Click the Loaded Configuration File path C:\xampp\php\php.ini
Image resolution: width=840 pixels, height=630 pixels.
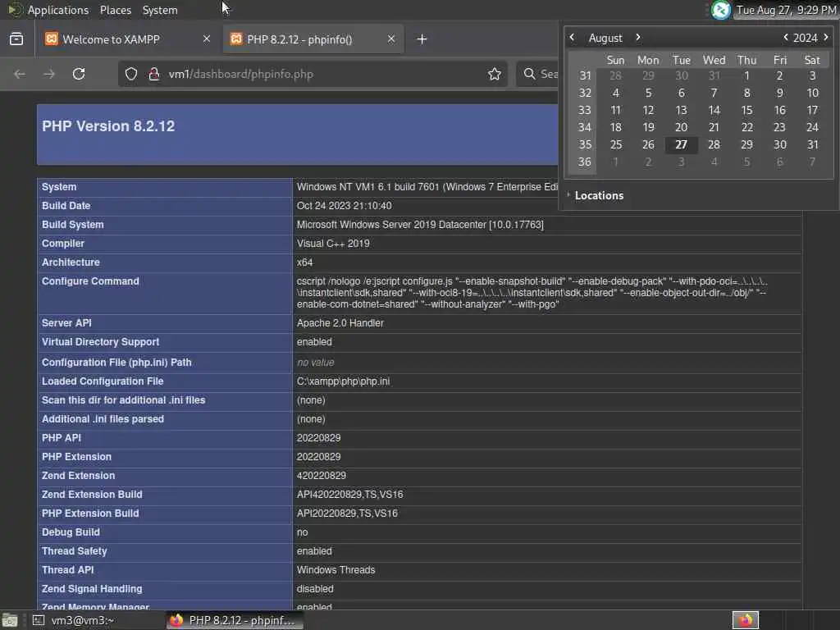pyautogui.click(x=344, y=381)
